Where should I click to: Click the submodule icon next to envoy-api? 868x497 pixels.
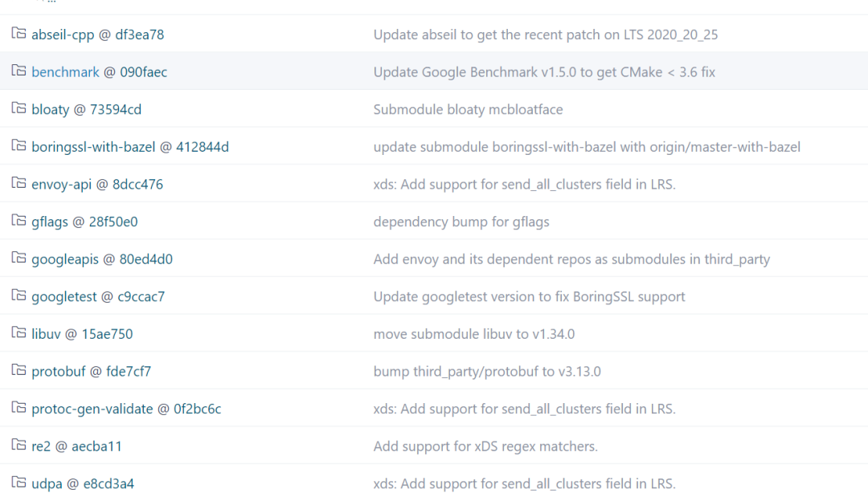pos(18,183)
